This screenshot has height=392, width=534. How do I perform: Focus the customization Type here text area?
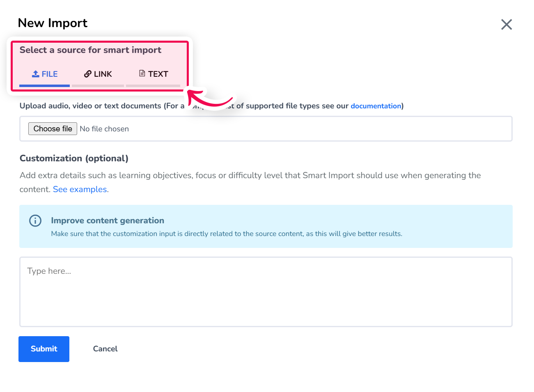coord(266,292)
